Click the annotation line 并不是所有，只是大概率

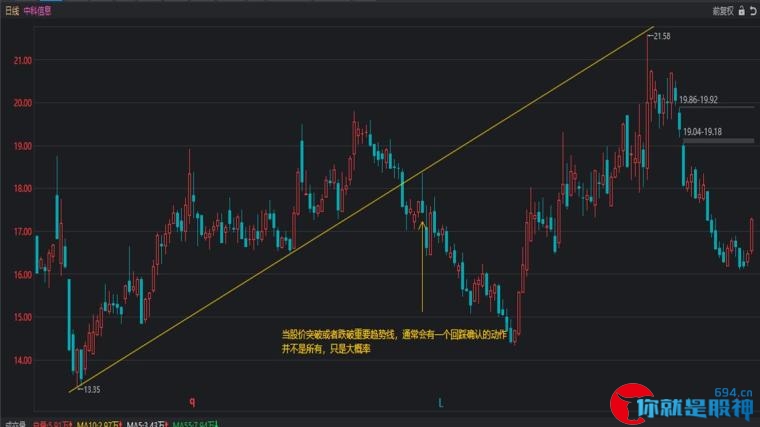tap(326, 348)
